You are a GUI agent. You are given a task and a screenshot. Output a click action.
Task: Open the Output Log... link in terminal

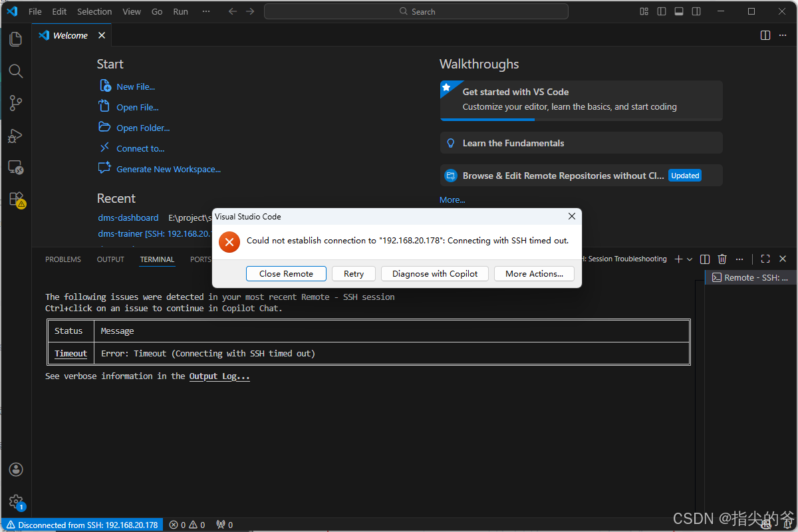[x=219, y=376]
